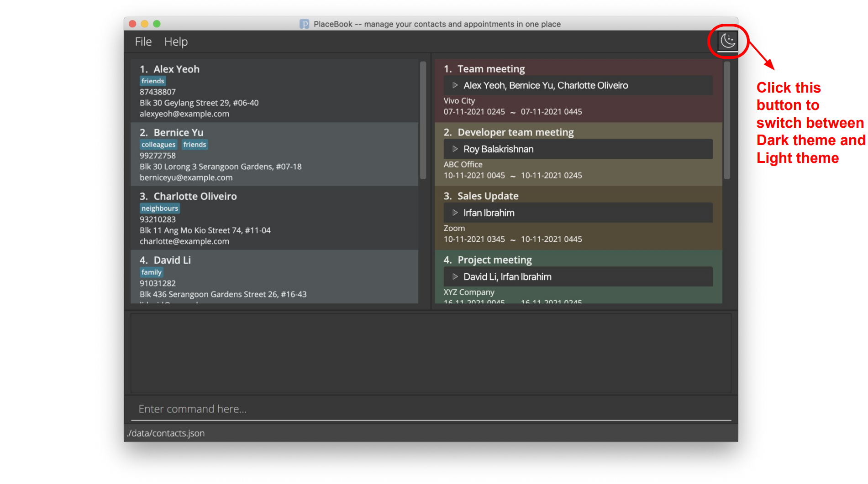
Task: Click the PlaceBook app icon in title bar
Action: pyautogui.click(x=304, y=24)
